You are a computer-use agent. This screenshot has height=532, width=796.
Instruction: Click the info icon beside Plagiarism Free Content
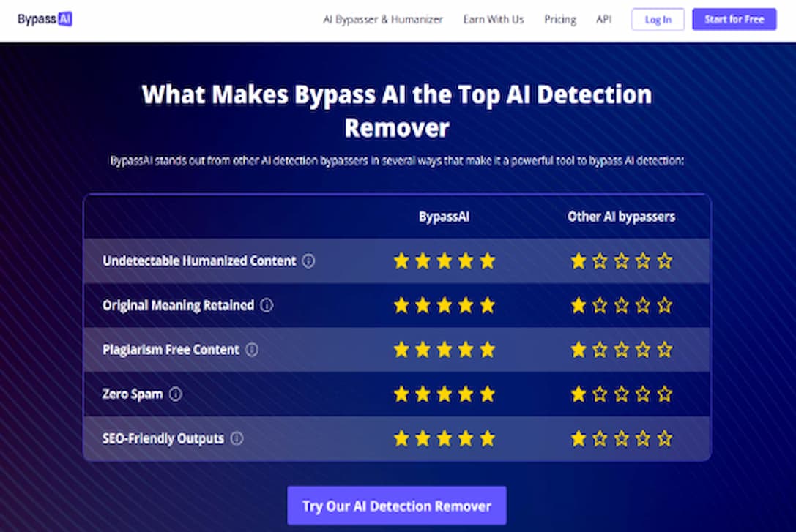[x=253, y=350]
